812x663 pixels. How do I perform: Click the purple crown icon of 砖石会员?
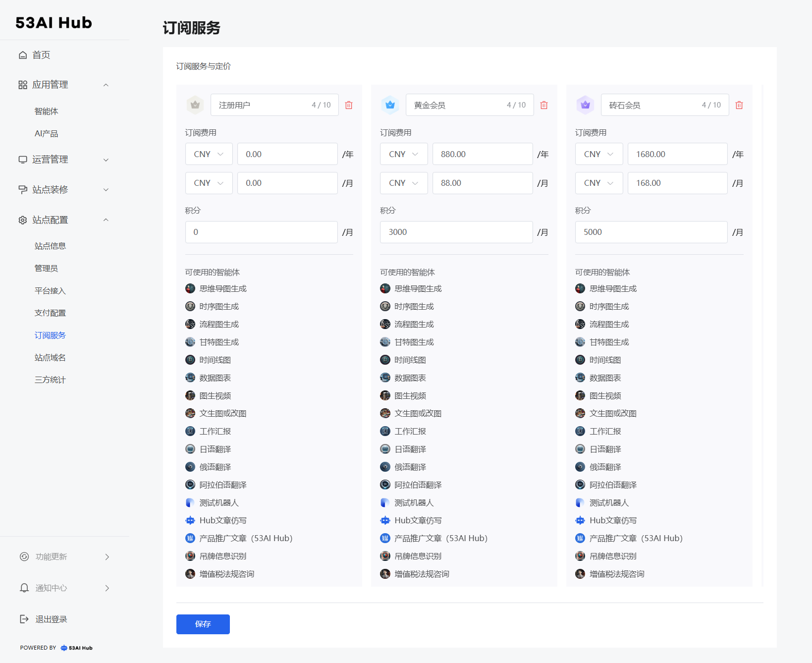[585, 105]
